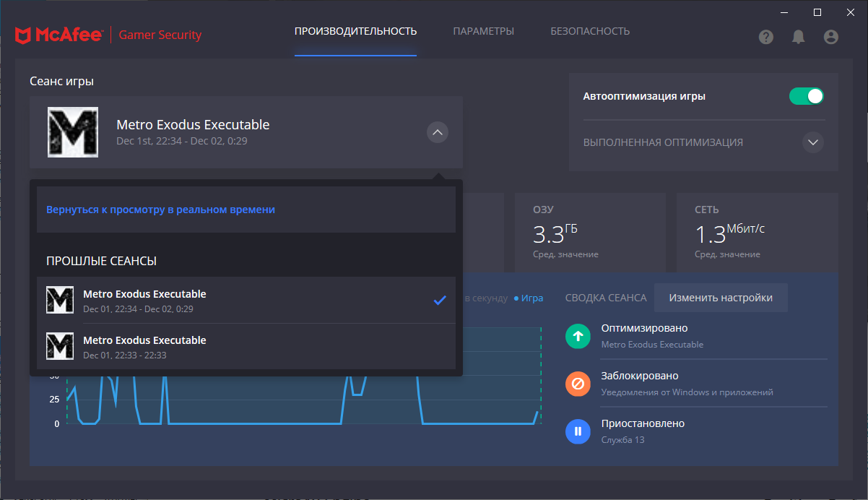Click the Изменить настройки button
The image size is (868, 500).
point(721,298)
